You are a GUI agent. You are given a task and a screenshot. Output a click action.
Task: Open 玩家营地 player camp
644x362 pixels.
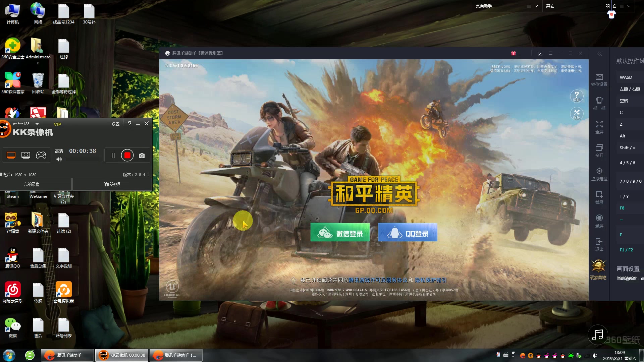[x=598, y=269]
